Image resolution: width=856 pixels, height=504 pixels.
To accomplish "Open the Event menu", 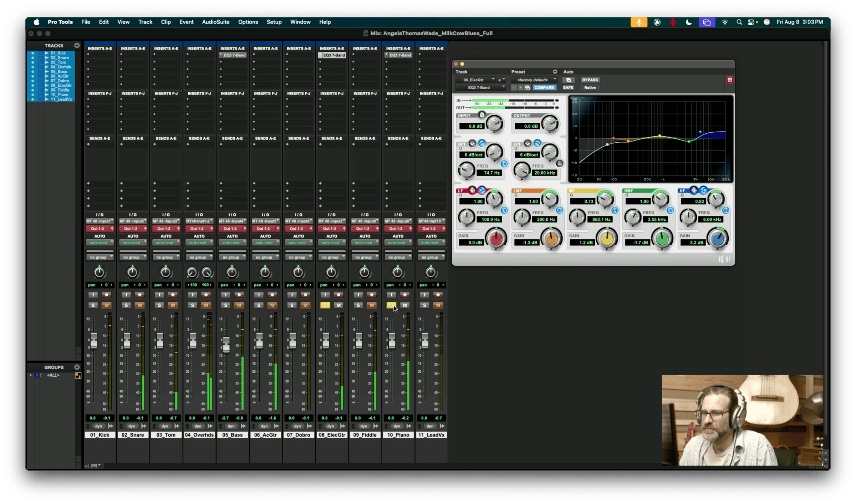I will pos(186,22).
